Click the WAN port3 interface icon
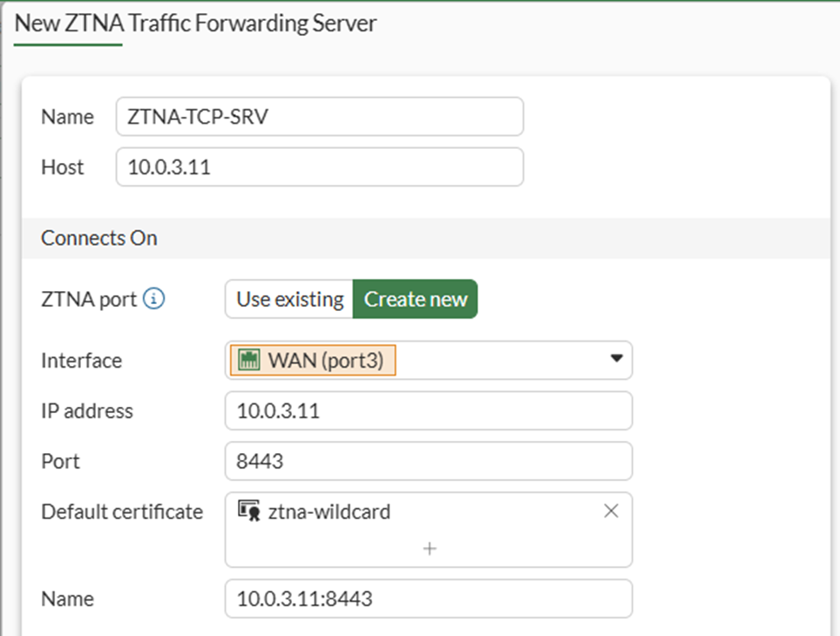Viewport: 840px width, 636px height. [x=246, y=360]
